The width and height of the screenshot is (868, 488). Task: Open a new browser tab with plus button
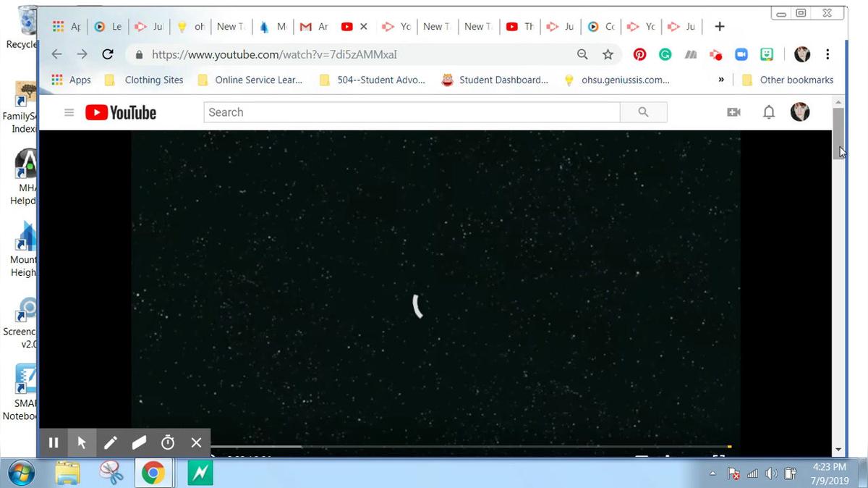click(719, 27)
